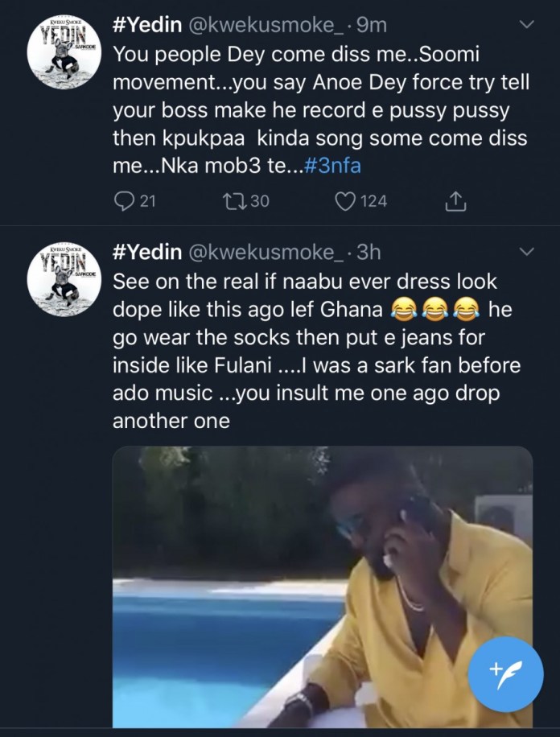
Task: Expand the chevron menu on the 3h tweet
Action: (528, 253)
